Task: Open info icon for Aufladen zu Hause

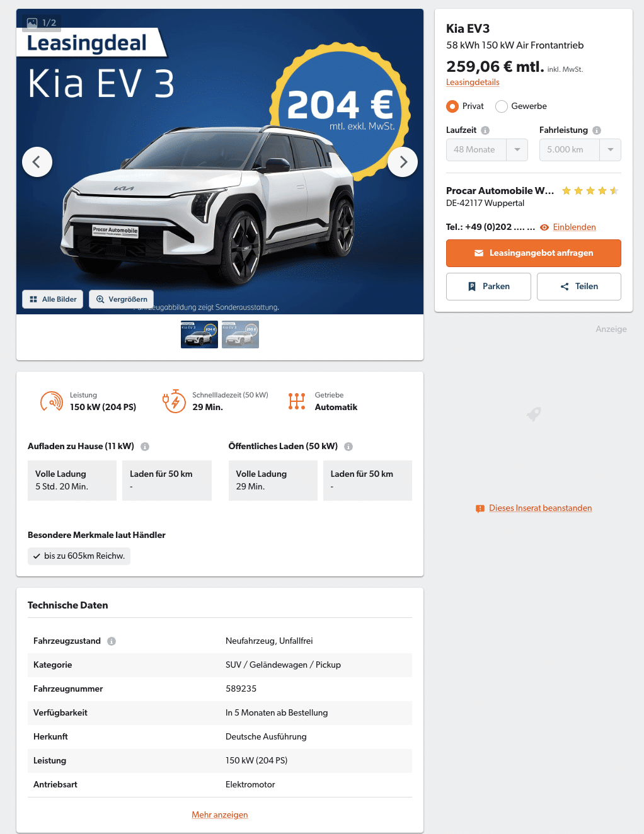Action: (x=145, y=447)
